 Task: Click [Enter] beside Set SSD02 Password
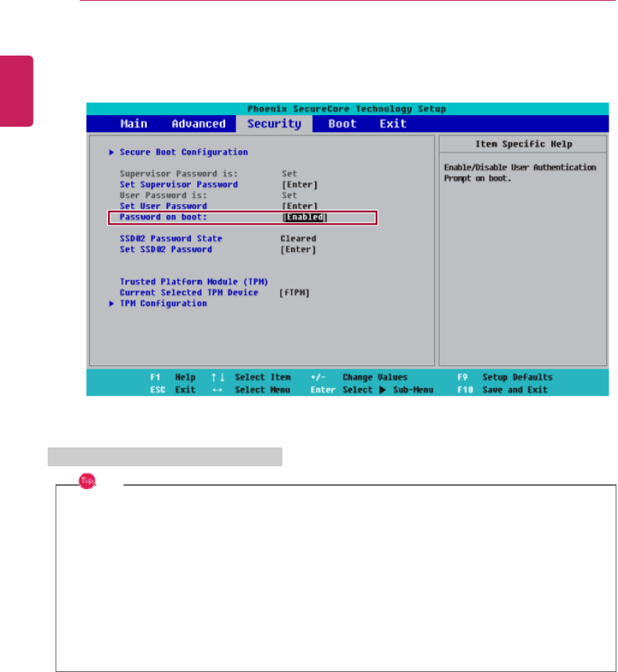[298, 250]
